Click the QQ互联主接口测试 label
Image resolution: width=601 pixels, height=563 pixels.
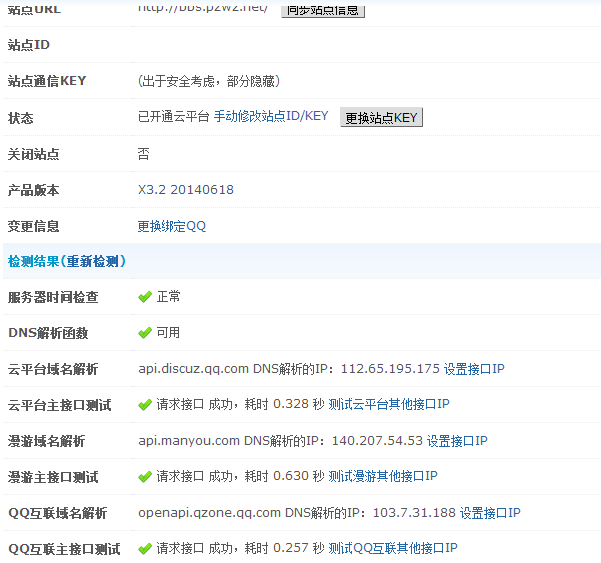pyautogui.click(x=64, y=549)
